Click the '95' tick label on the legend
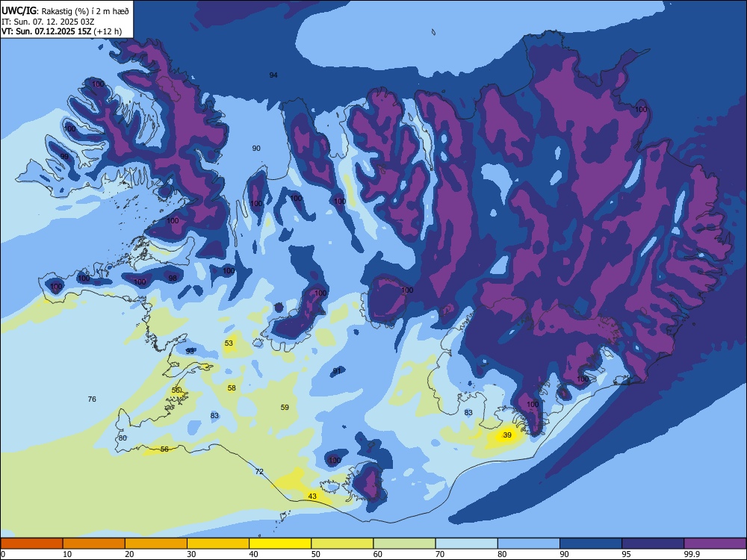This screenshot has height=560, width=747. [x=627, y=554]
